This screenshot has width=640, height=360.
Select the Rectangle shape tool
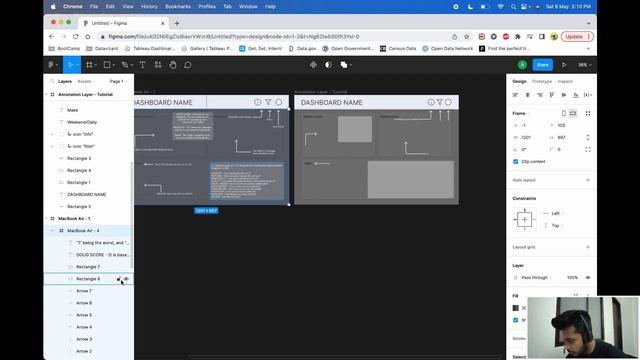point(107,65)
